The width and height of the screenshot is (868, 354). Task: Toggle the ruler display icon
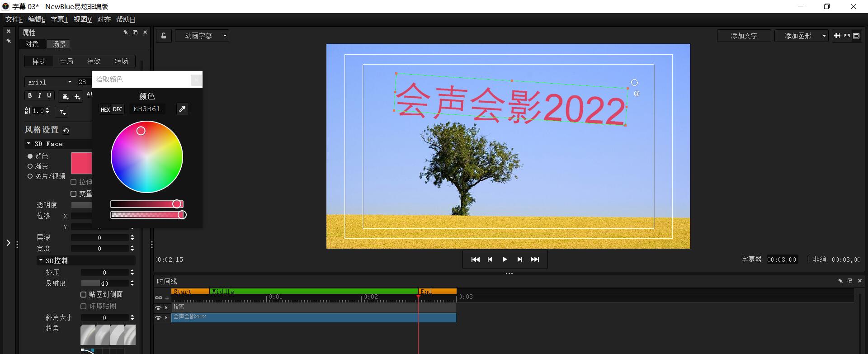[847, 36]
